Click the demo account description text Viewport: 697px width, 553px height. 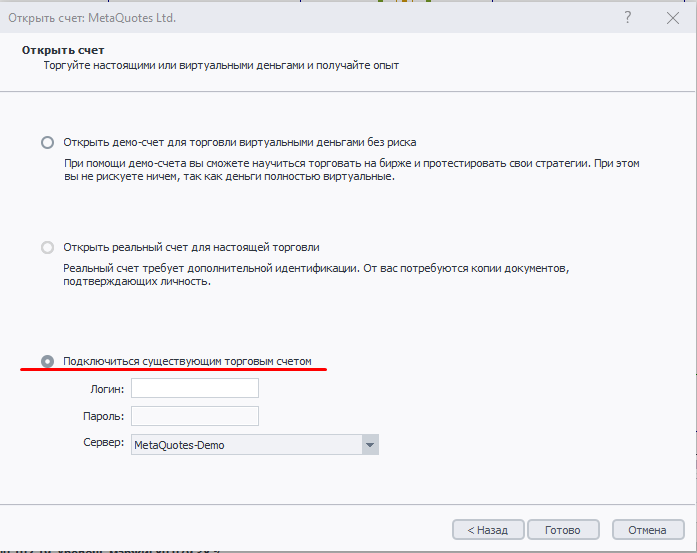[350, 170]
